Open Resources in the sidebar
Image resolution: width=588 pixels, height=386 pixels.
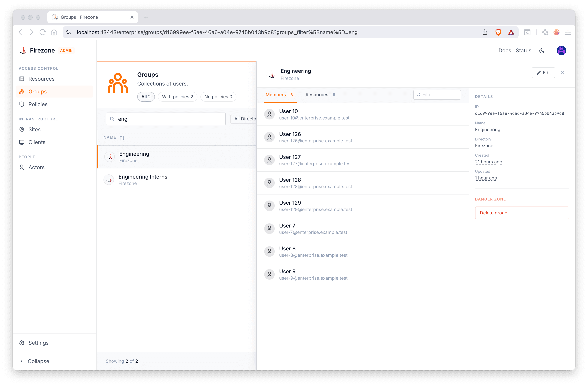[41, 79]
